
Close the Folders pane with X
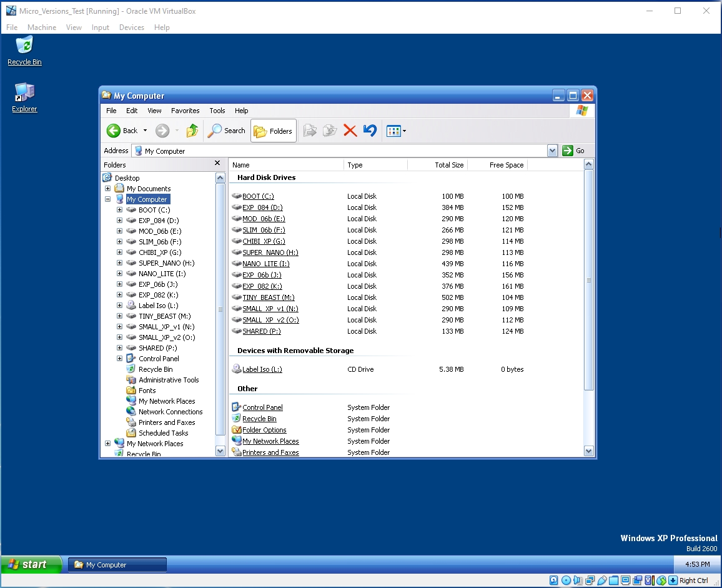(217, 163)
